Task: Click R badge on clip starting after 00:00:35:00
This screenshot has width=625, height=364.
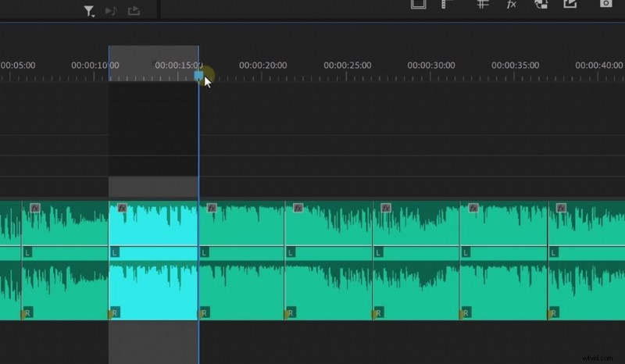Action: point(553,313)
